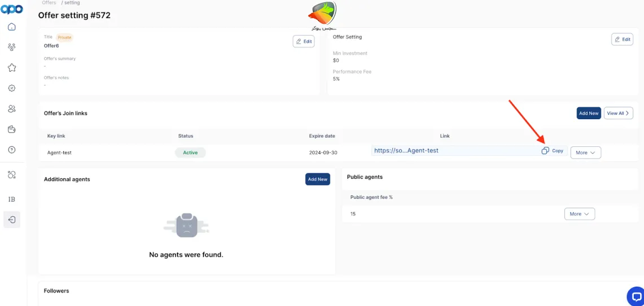Edit the offer title section

(303, 41)
